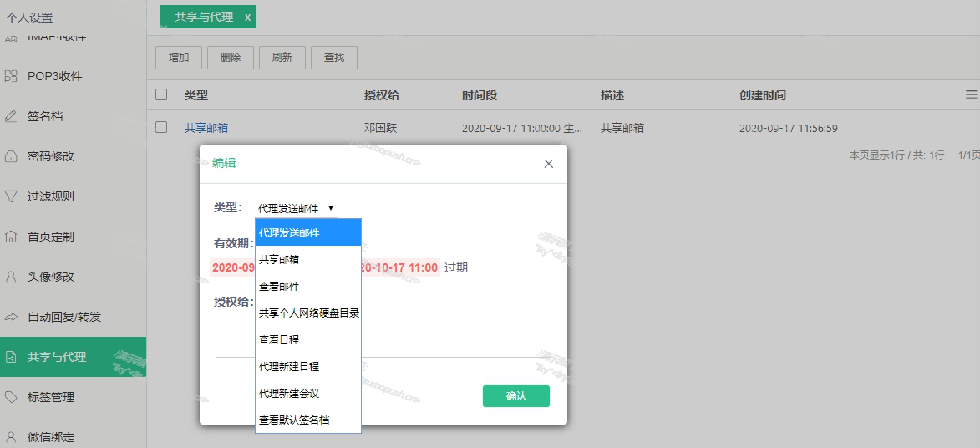Click the 头像修改 person icon
The height and width of the screenshot is (448, 980).
(11, 277)
